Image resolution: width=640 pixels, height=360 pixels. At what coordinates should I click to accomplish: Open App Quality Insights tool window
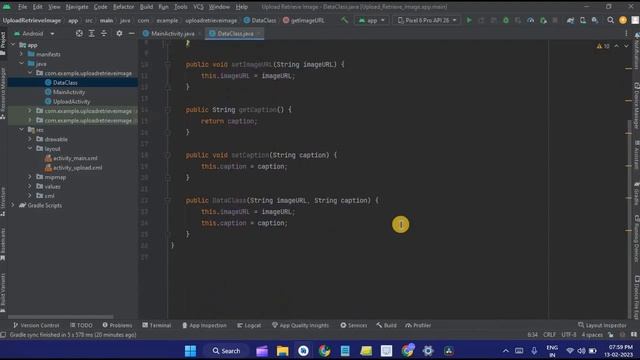point(300,325)
